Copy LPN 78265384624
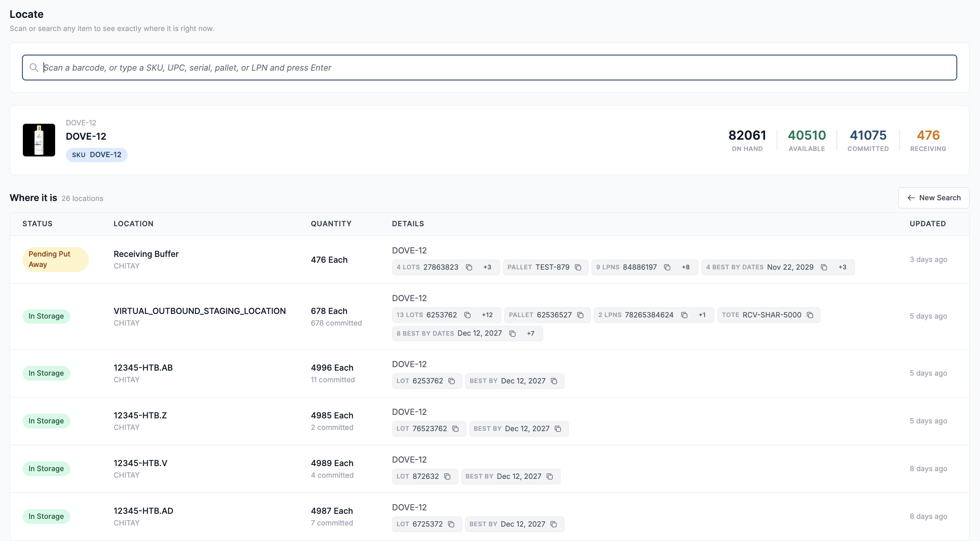Viewport: 980px width, 541px height. (x=684, y=315)
